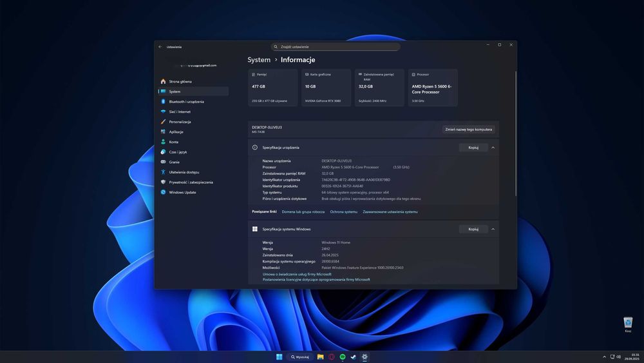Click the Windows 11 Home edition value

336,242
